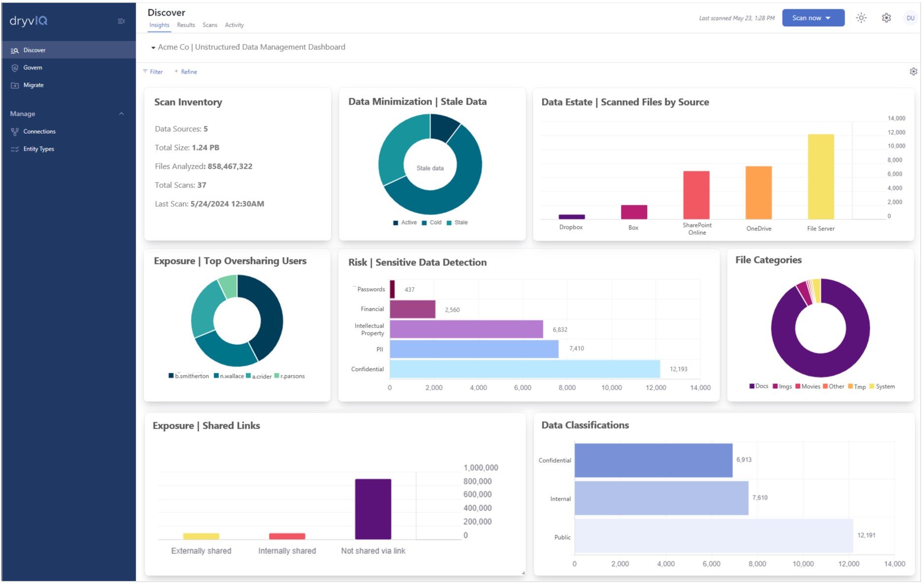This screenshot has height=584, width=924.
Task: Switch to the Results tab
Action: coord(186,25)
